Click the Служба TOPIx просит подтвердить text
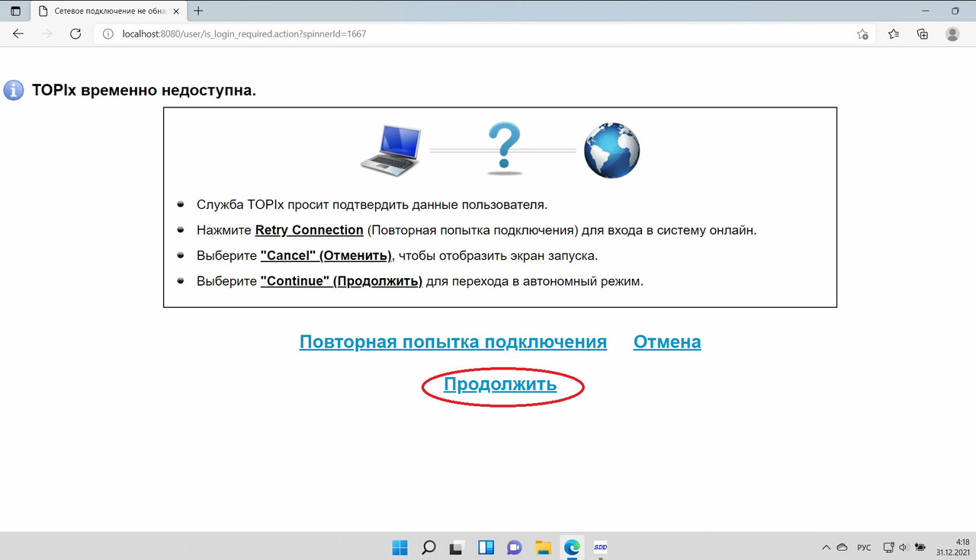 372,204
